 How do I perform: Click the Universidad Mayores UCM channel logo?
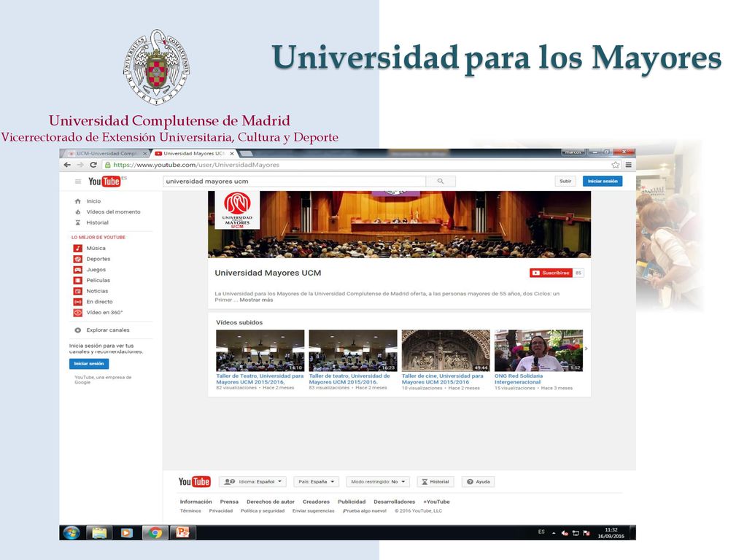point(237,210)
